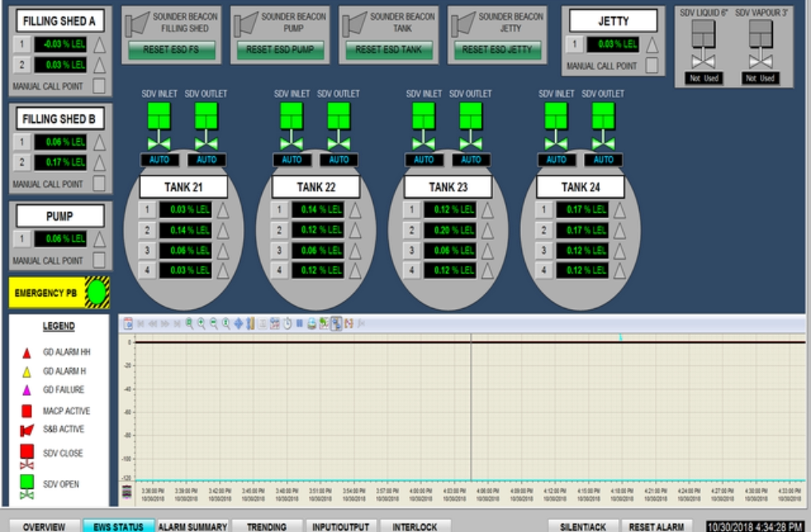Click AUTO mode under Tank 22 SDV inlet
This screenshot has height=532, width=811.
coord(292,160)
